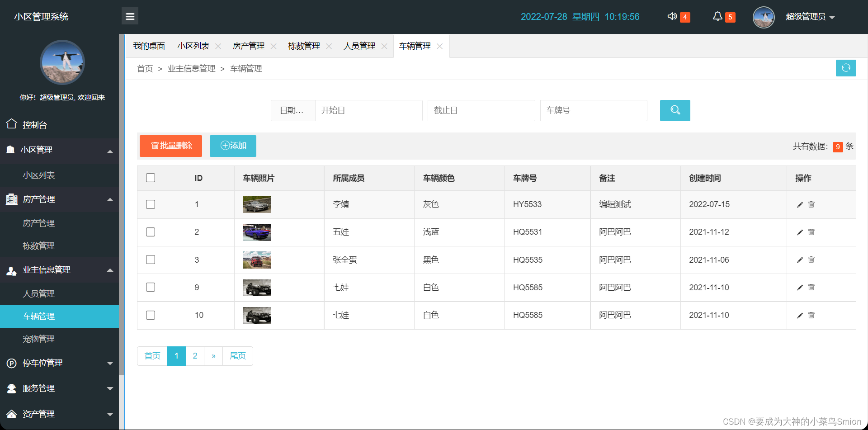Close the 房产管理 tab

[x=274, y=46]
